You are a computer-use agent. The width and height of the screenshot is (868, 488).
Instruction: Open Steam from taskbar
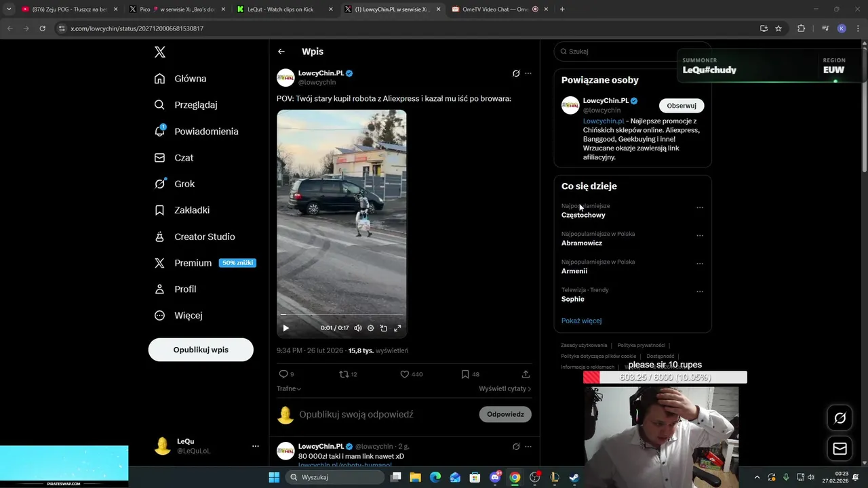[x=574, y=477]
